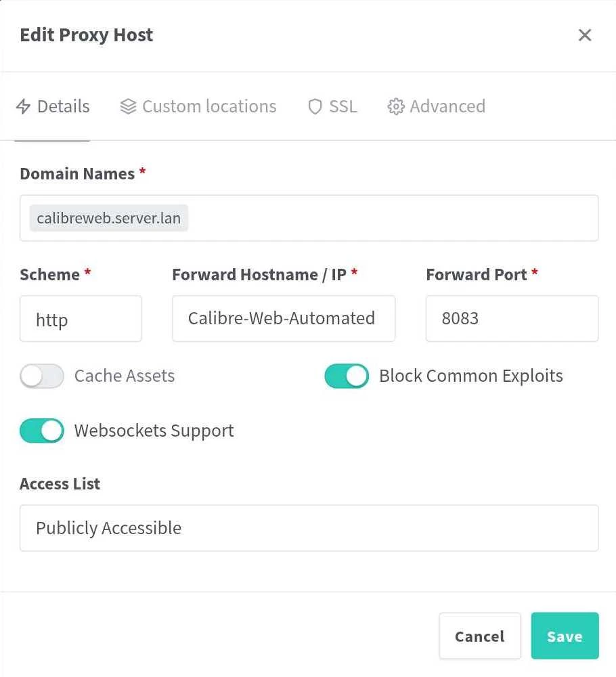The height and width of the screenshot is (677, 616).
Task: Turn off Websockets Support toggle
Action: (42, 431)
